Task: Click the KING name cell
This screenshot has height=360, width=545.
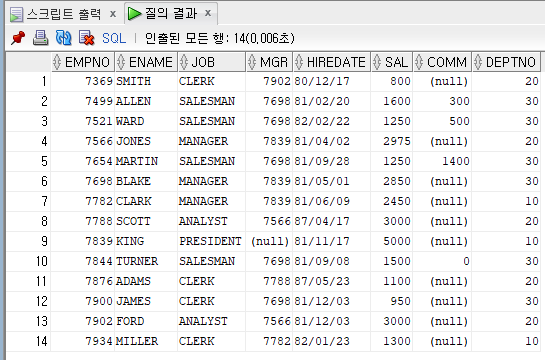Action: 146,241
